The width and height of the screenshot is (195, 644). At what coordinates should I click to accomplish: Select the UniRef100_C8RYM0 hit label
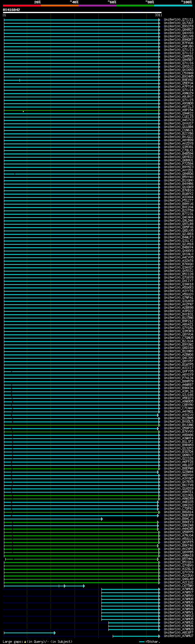(179, 405)
